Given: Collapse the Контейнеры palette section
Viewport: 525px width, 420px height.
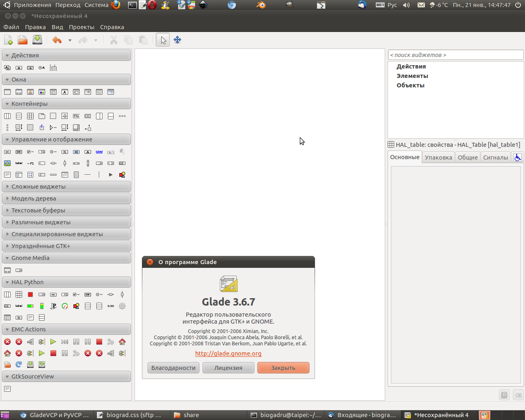Looking at the screenshot, I should tap(66, 104).
